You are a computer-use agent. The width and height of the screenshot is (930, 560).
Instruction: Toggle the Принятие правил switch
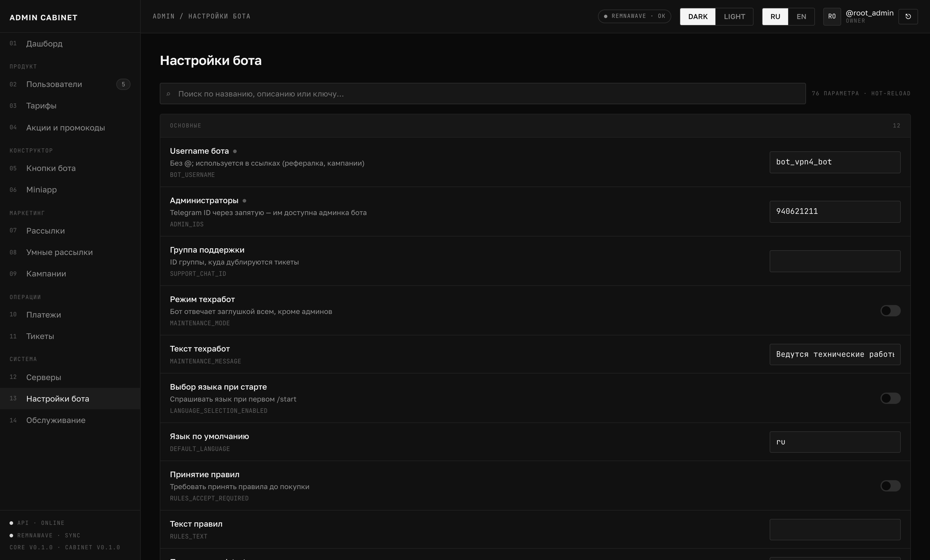pos(890,486)
